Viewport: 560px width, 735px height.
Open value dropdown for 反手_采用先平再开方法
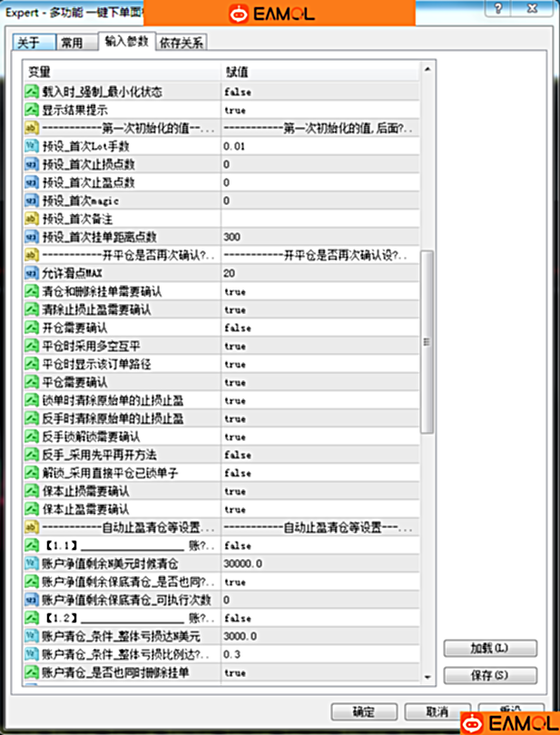318,455
